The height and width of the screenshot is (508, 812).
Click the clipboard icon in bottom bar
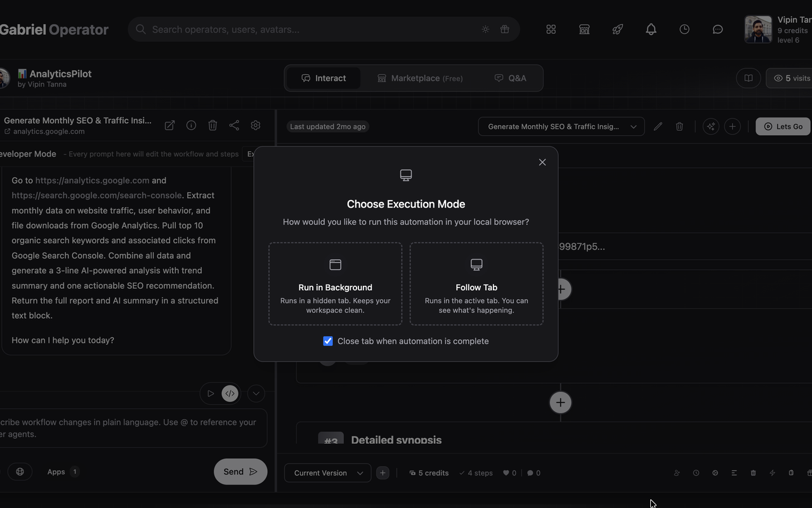[x=791, y=473]
